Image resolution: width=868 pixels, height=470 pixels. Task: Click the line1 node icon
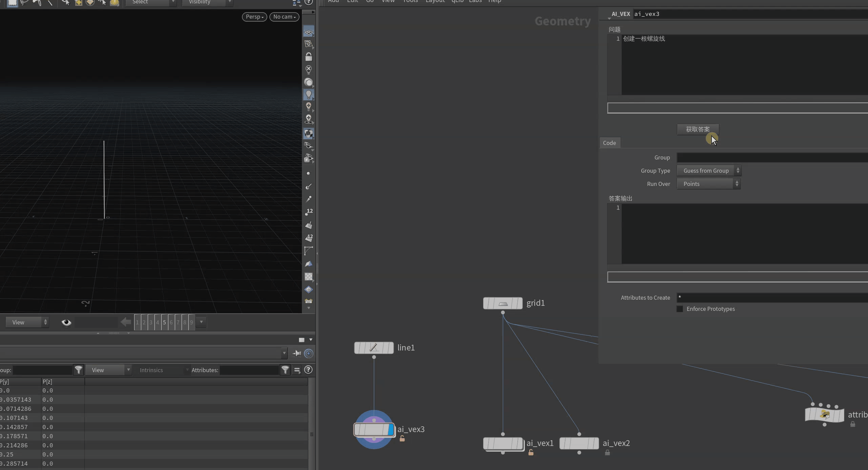[x=374, y=348]
